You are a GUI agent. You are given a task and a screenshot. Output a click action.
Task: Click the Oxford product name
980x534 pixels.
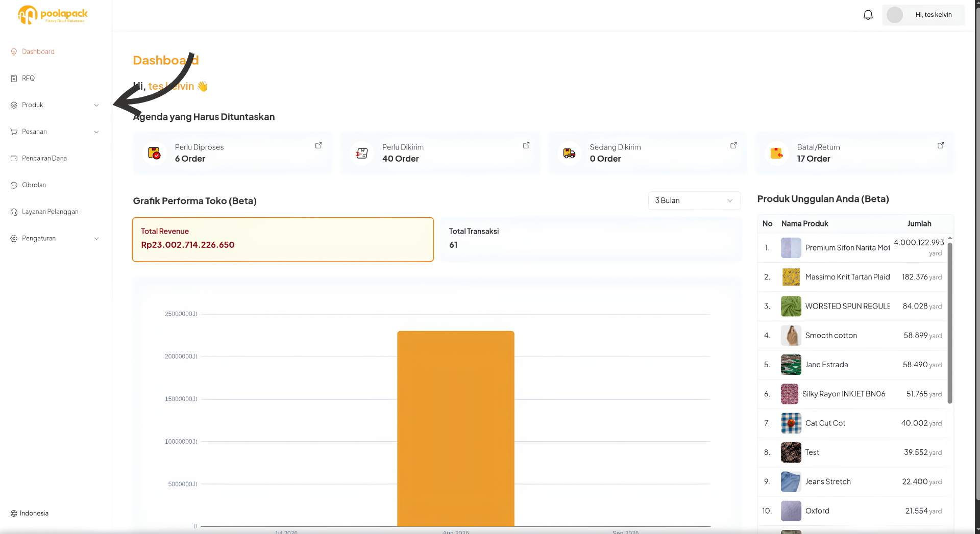pos(817,511)
